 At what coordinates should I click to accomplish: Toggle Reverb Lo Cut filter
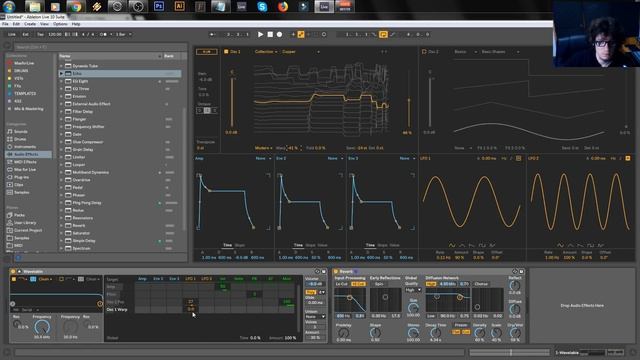[342, 284]
